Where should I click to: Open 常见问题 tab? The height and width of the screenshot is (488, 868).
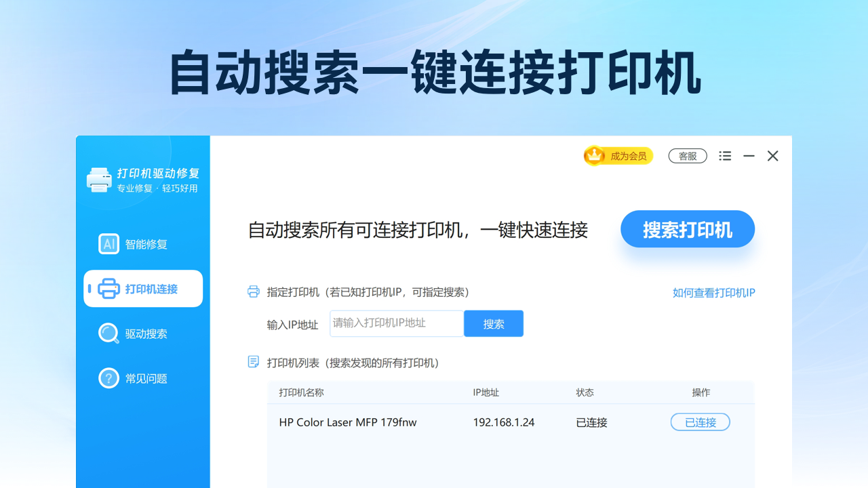point(143,378)
